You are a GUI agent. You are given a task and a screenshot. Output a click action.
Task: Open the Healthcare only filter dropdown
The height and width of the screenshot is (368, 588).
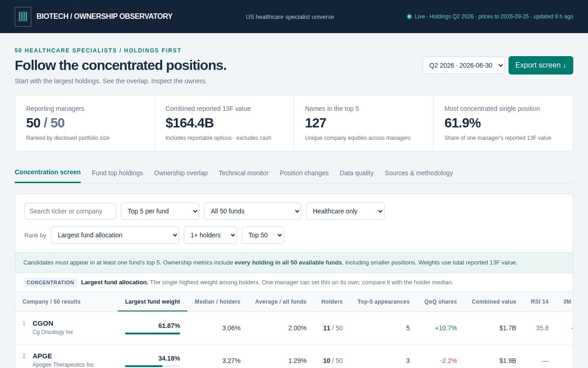[345, 211]
